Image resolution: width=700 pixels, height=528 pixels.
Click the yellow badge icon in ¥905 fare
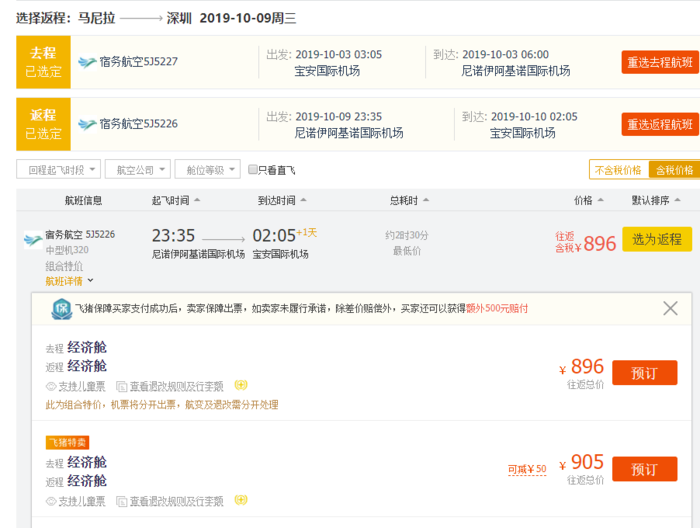coord(241,499)
